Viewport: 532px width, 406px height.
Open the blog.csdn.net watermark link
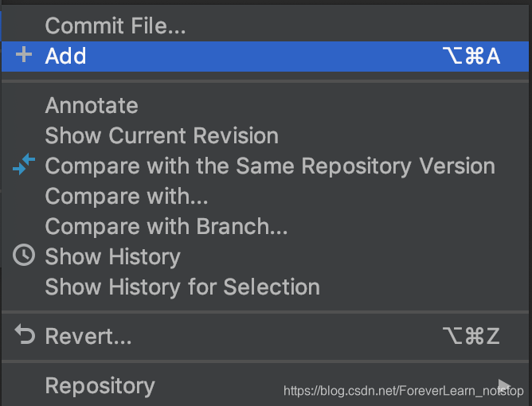pos(404,391)
